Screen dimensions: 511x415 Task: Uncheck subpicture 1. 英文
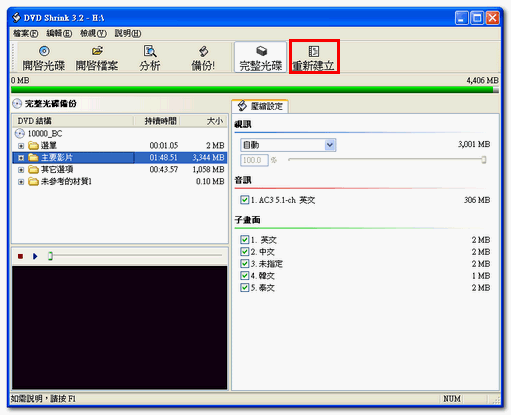click(244, 240)
